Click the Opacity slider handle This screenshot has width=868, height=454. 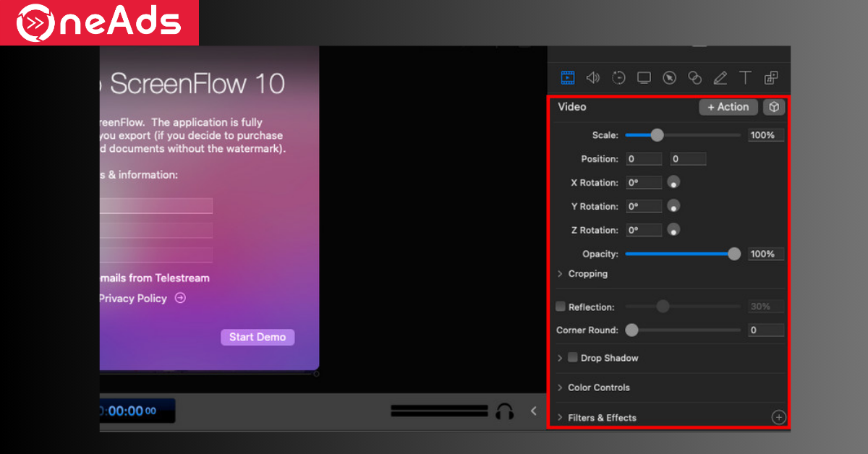coord(734,254)
